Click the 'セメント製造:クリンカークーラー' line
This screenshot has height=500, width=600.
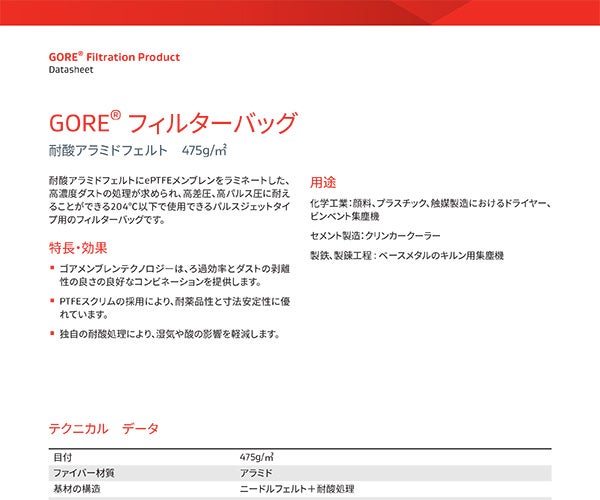pyautogui.click(x=375, y=236)
